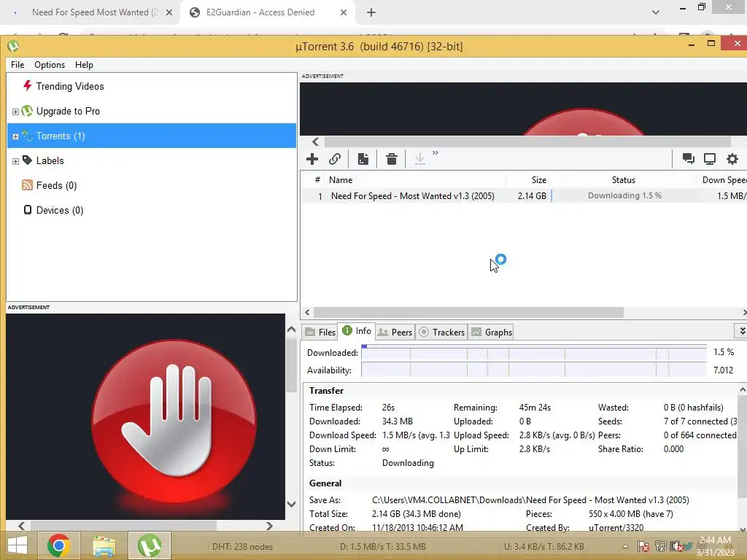Click the top advertisement scroll left arrow
This screenshot has height=560, width=747.
tap(315, 142)
